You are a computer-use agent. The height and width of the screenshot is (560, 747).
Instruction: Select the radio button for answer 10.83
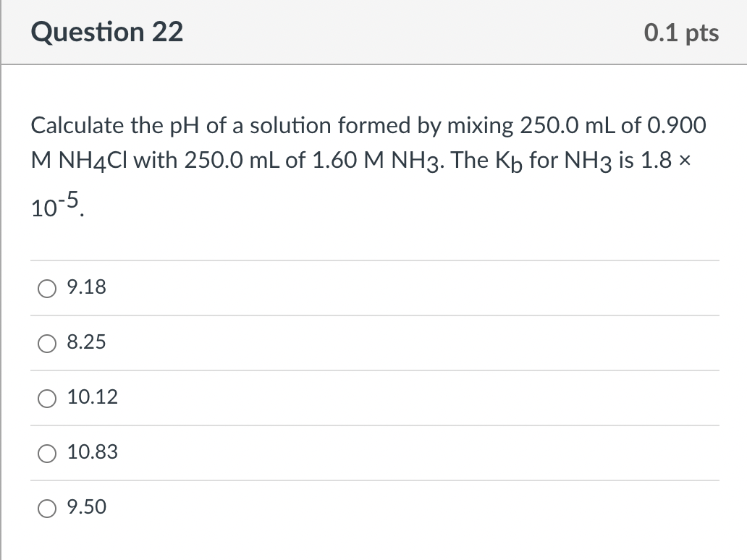click(x=47, y=453)
